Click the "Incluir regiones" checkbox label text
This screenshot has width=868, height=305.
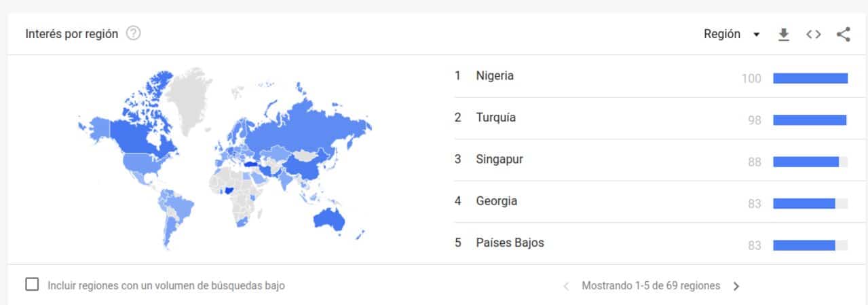[166, 286]
